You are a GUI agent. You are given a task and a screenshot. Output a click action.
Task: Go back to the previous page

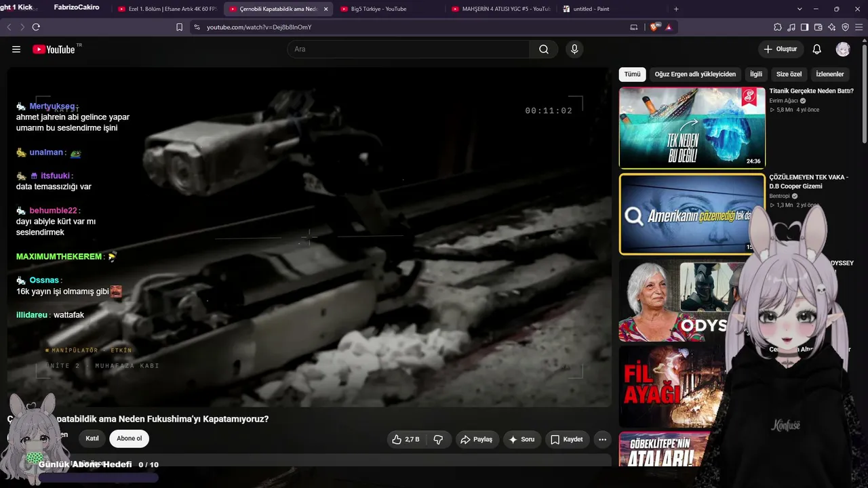pos(9,27)
